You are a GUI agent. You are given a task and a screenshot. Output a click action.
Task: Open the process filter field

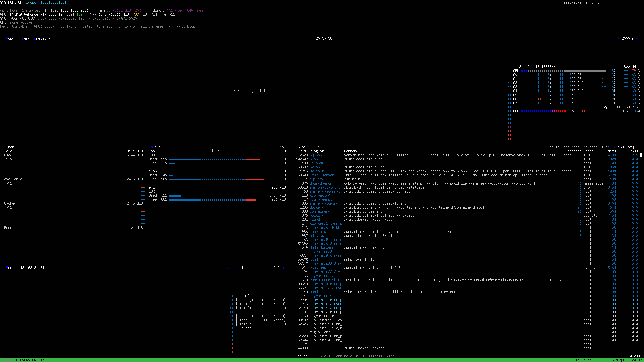[x=316, y=147]
